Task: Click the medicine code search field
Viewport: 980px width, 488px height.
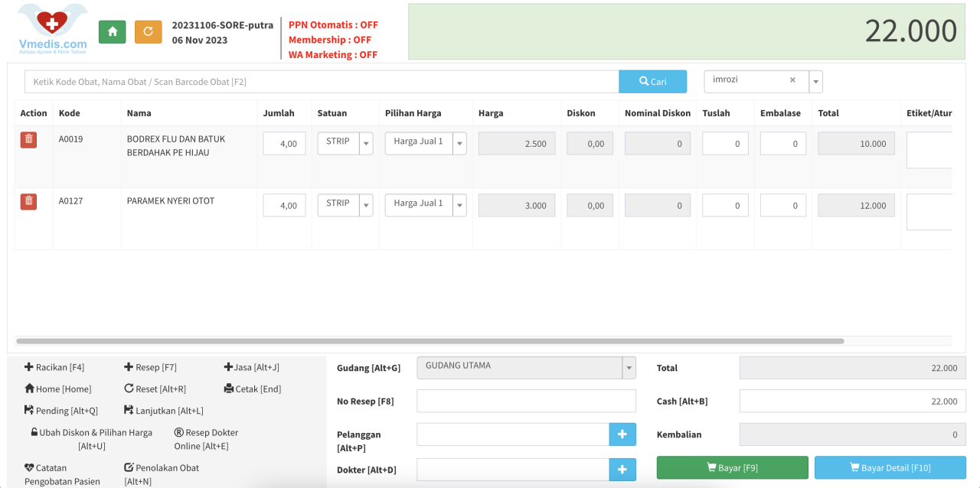Action: click(x=322, y=82)
